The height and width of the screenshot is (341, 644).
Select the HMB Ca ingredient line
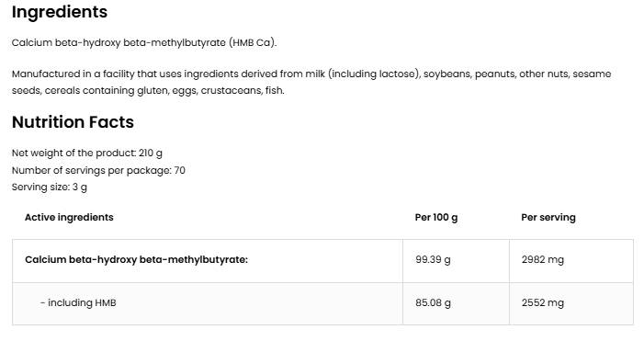point(144,42)
